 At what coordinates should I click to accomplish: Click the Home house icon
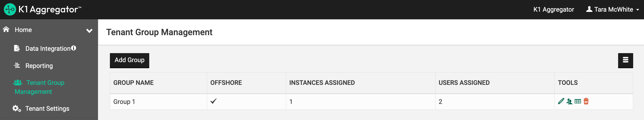click(6, 29)
